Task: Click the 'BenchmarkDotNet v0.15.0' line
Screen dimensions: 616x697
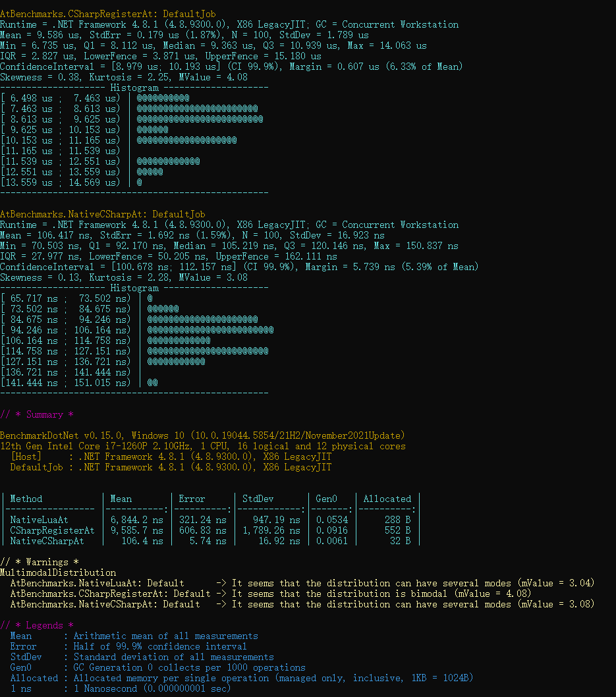Action: pyautogui.click(x=203, y=435)
